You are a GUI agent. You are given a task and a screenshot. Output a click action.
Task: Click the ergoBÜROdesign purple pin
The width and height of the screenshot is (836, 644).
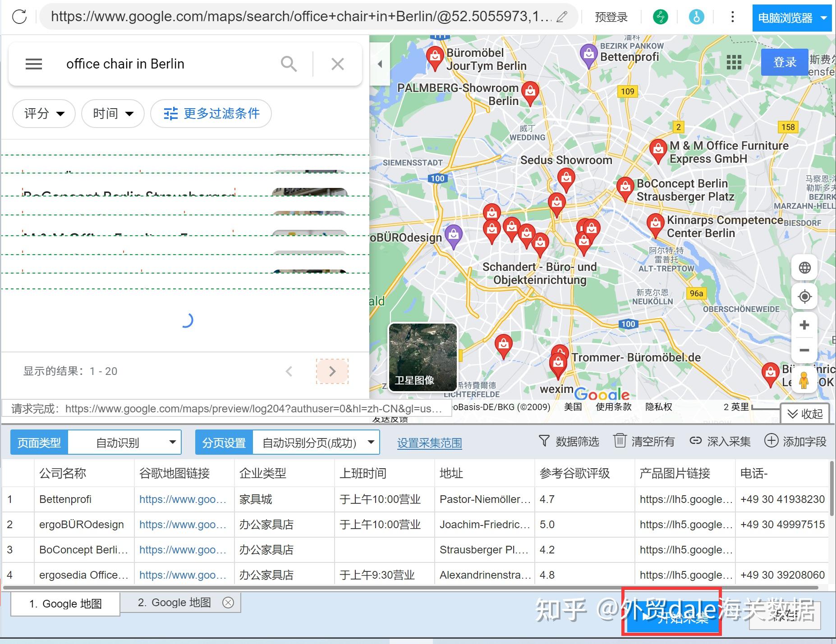453,236
